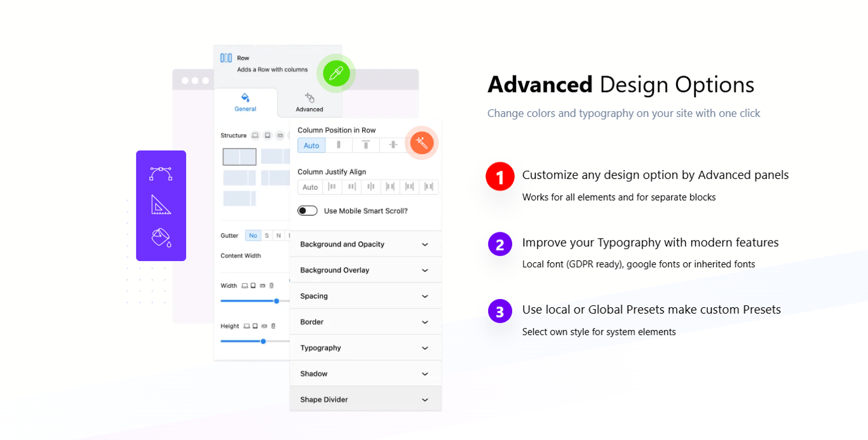Click the landscape phone icon next to Height
This screenshot has width=868, height=440.
pyautogui.click(x=264, y=326)
